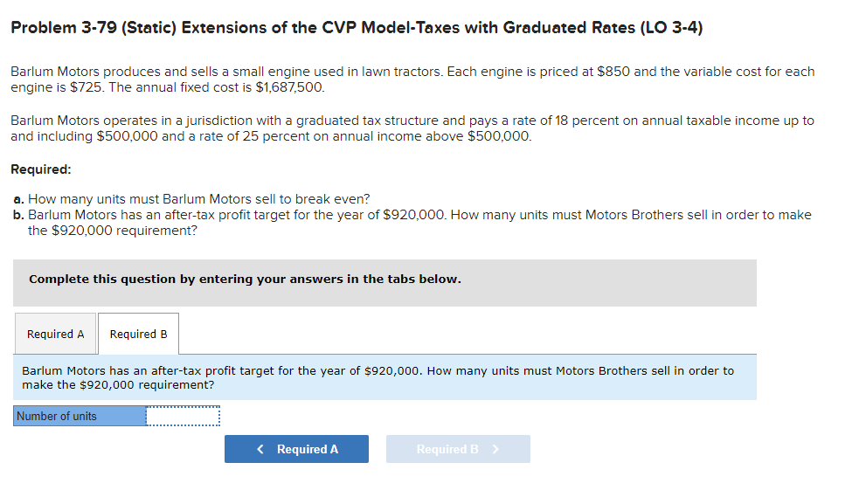Select the Required A tab label
866x504 pixels.
point(55,334)
